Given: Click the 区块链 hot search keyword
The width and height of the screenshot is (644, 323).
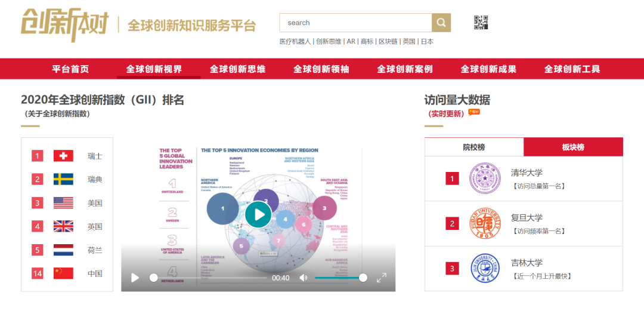Looking at the screenshot, I should pyautogui.click(x=388, y=42).
